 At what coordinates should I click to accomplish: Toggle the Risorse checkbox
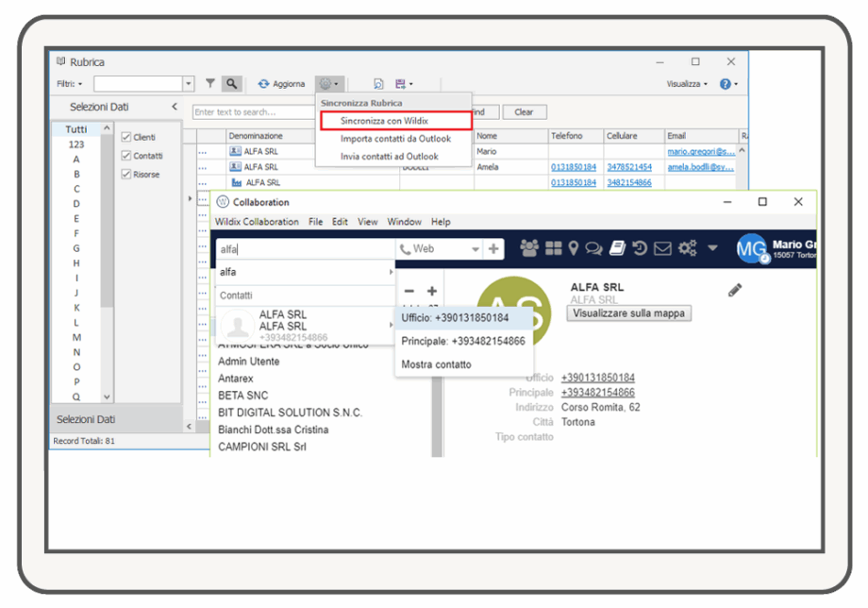[x=126, y=174]
